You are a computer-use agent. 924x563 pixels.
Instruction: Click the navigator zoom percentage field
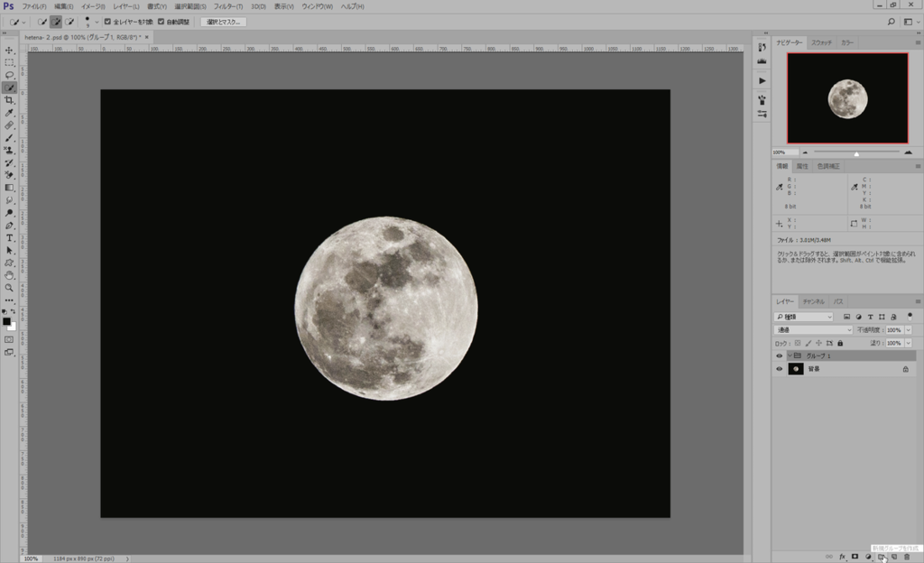pos(784,152)
